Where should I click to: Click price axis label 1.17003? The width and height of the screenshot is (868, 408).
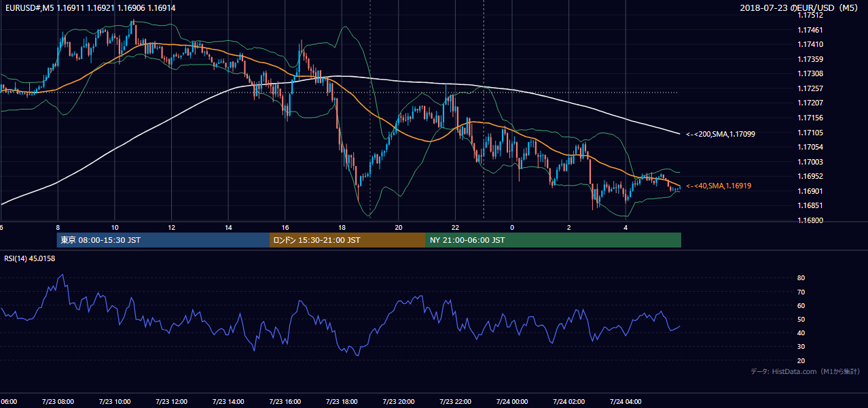coord(811,162)
